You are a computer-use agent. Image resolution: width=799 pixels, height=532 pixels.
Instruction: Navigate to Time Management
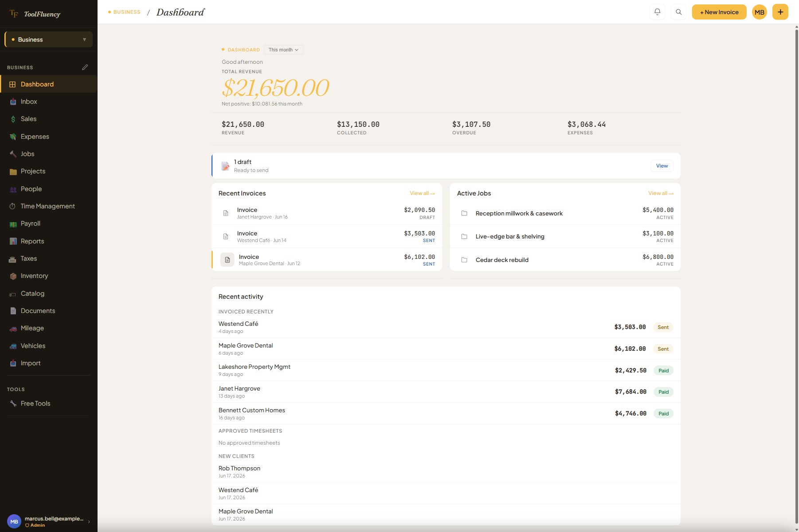click(x=49, y=206)
